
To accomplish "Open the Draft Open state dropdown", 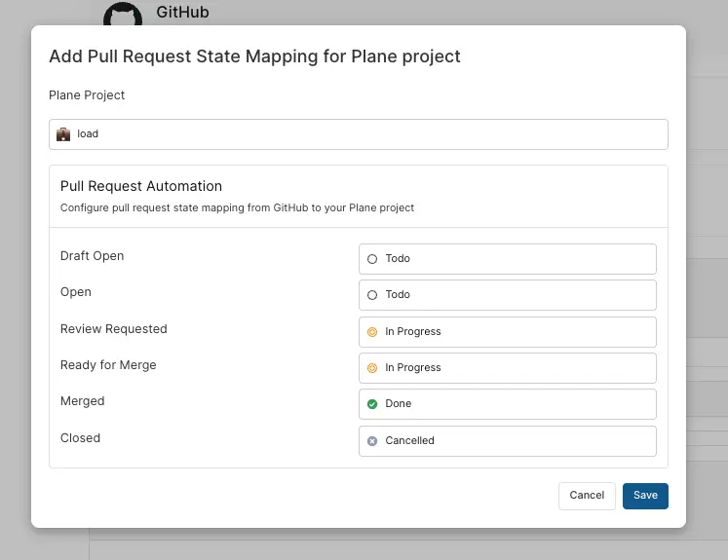I will [507, 259].
